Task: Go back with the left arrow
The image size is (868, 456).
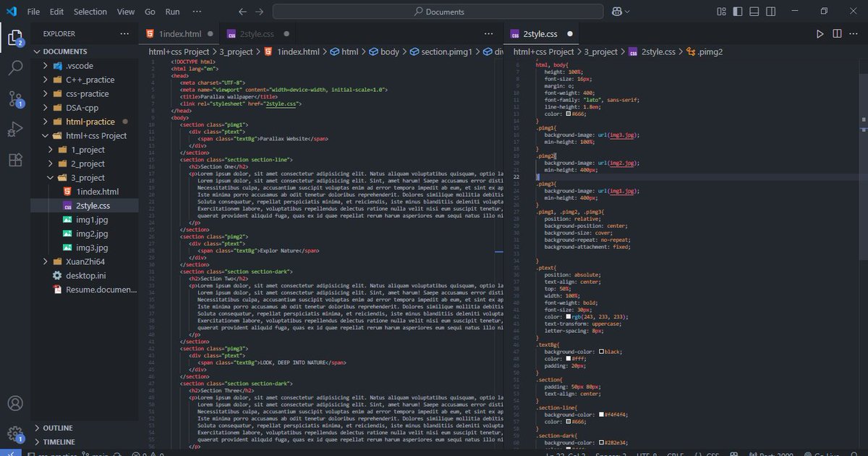Action: [x=242, y=12]
